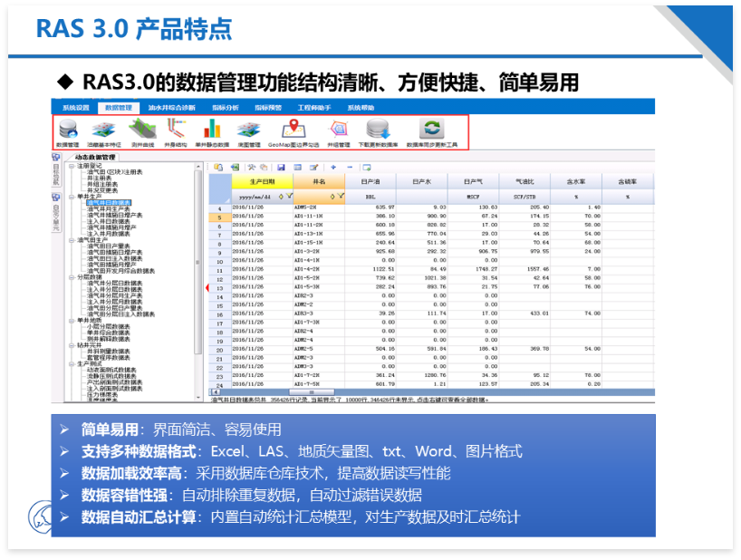Collapse the 注册登记 tree node
The image size is (741, 560).
coord(72,166)
